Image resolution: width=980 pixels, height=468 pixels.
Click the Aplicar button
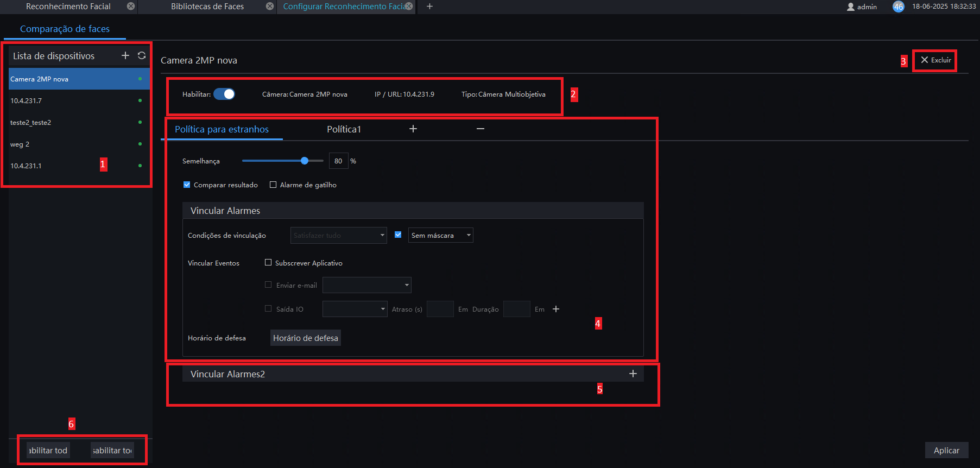tap(946, 450)
